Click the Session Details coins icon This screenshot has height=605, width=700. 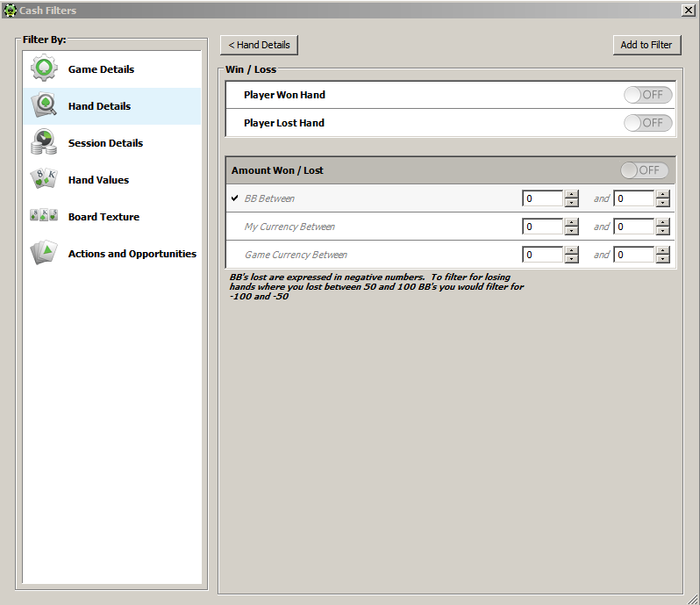[44, 143]
